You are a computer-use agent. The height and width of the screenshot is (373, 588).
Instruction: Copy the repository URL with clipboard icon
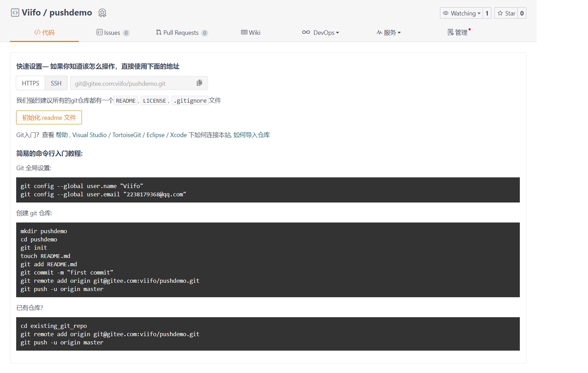199,83
